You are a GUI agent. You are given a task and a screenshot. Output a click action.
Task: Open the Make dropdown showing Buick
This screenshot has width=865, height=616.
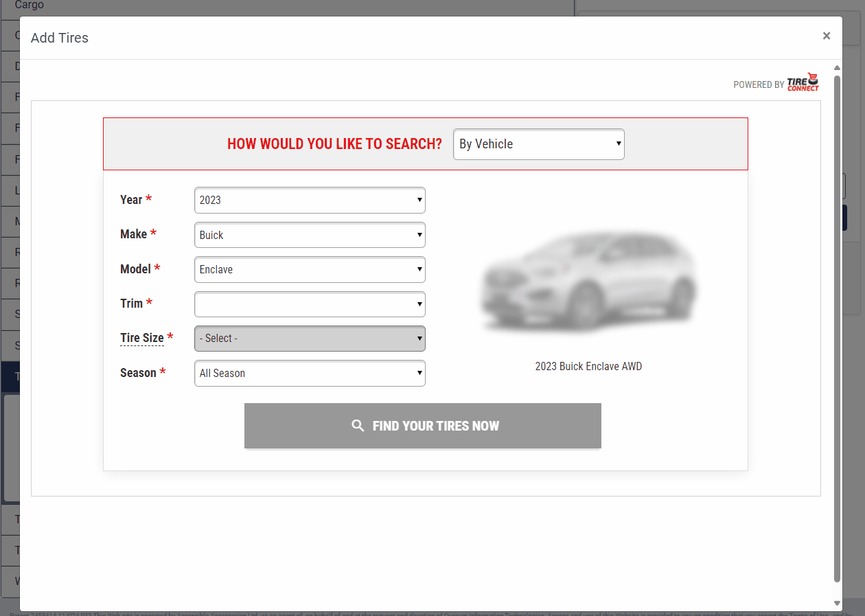click(310, 235)
